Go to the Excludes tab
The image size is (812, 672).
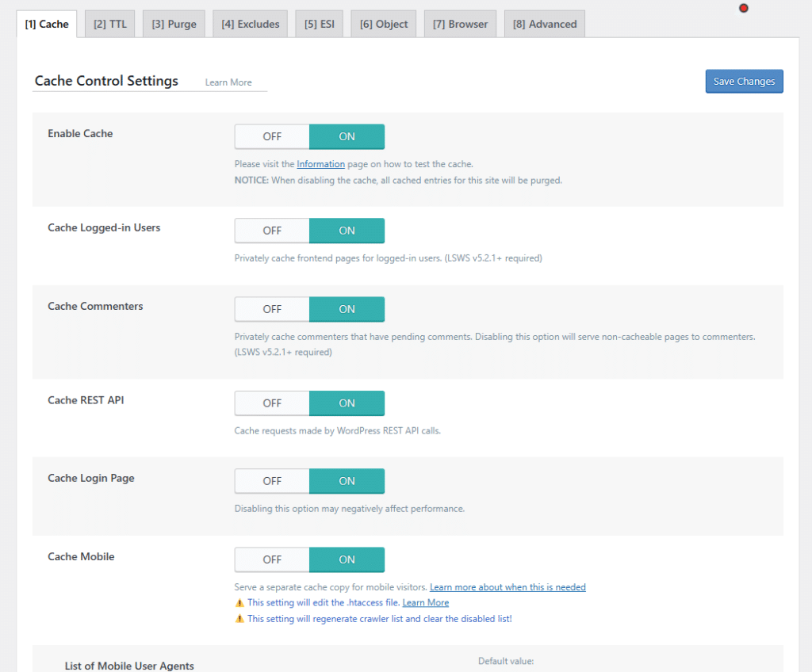point(250,24)
